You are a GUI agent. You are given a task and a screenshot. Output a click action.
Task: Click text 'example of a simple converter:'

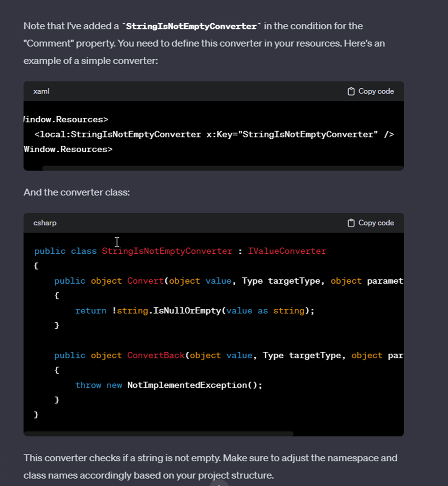(x=91, y=61)
